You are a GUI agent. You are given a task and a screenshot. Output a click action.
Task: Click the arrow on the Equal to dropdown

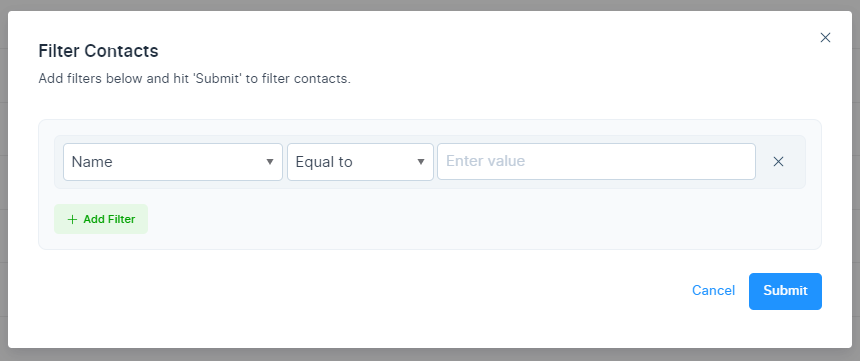(421, 162)
